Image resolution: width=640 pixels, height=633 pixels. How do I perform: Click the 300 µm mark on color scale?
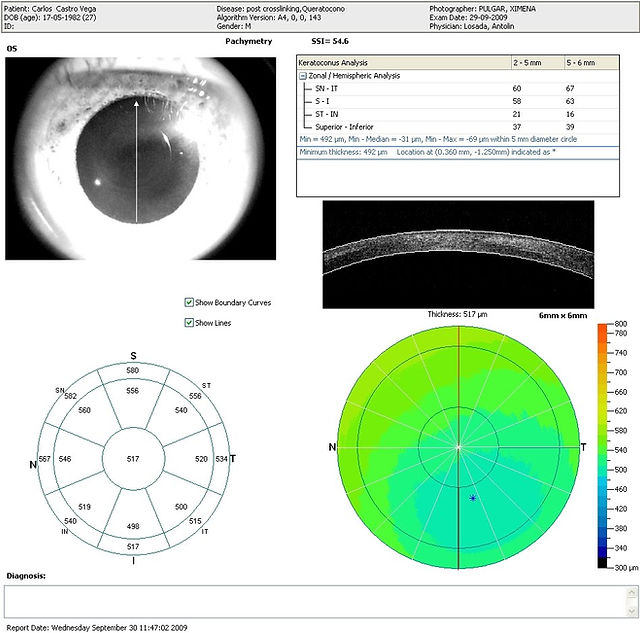626,568
